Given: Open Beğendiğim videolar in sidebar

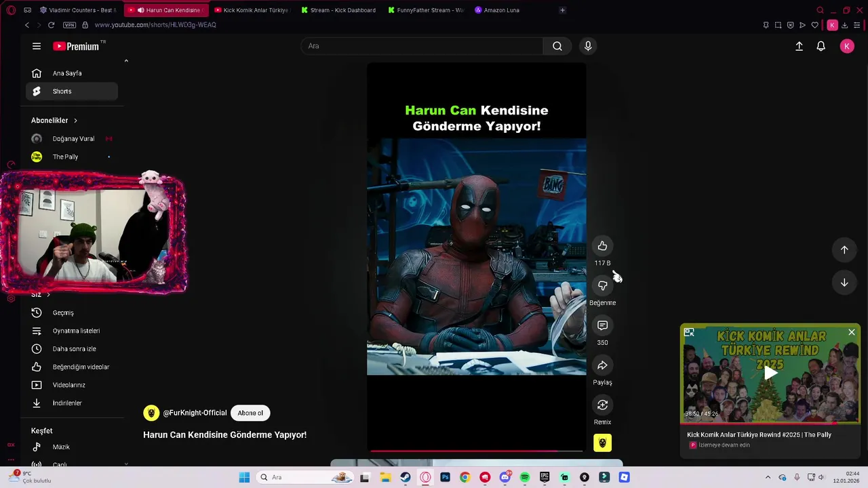Looking at the screenshot, I should click(72, 367).
